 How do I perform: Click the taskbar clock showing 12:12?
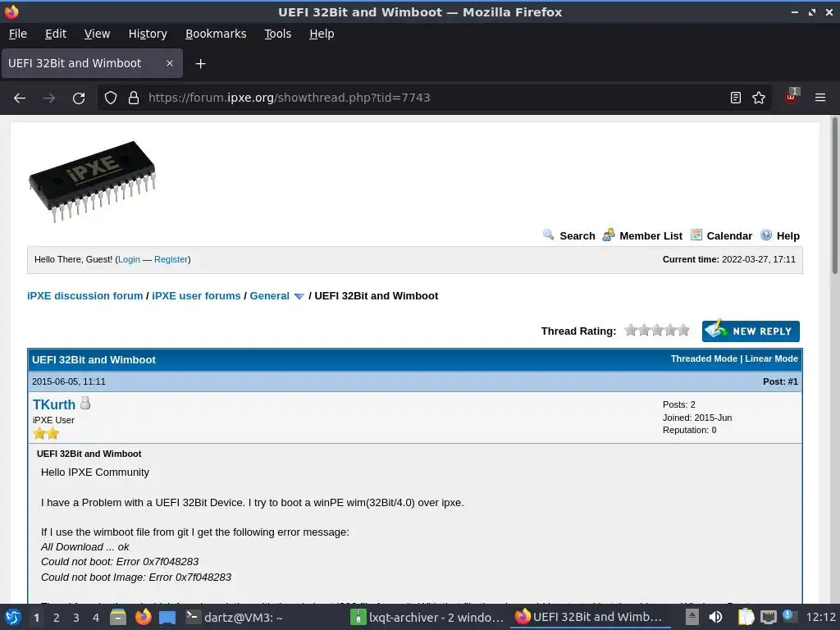coord(820,617)
